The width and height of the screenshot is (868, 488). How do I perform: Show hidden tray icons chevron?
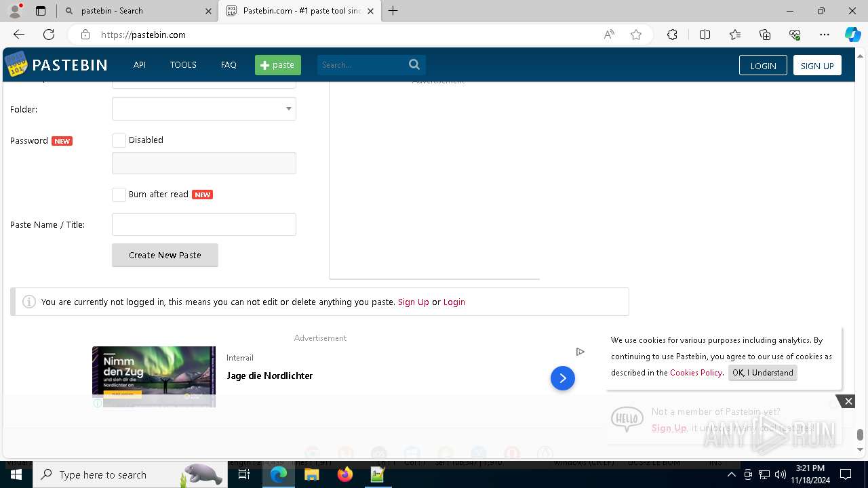click(731, 474)
